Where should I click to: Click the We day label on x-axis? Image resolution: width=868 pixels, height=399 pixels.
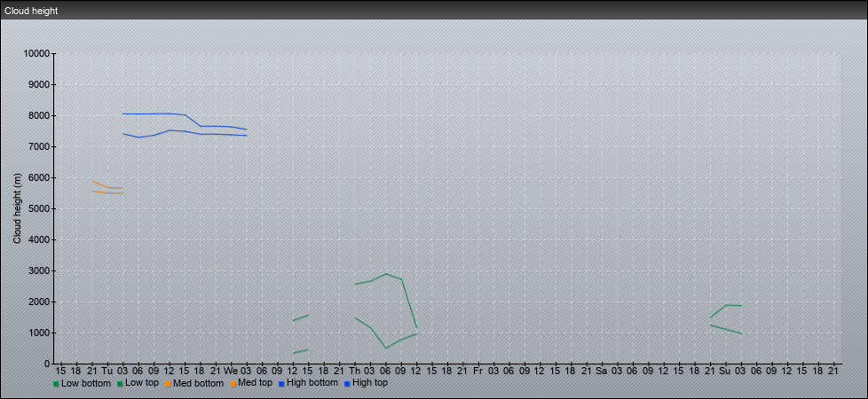[x=231, y=372]
